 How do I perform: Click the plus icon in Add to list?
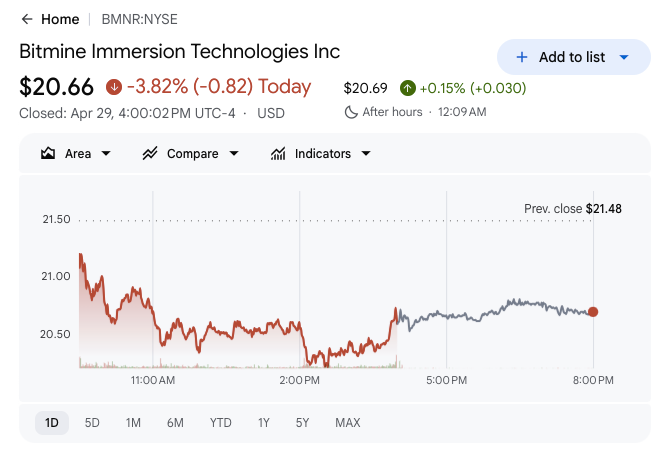tap(521, 57)
